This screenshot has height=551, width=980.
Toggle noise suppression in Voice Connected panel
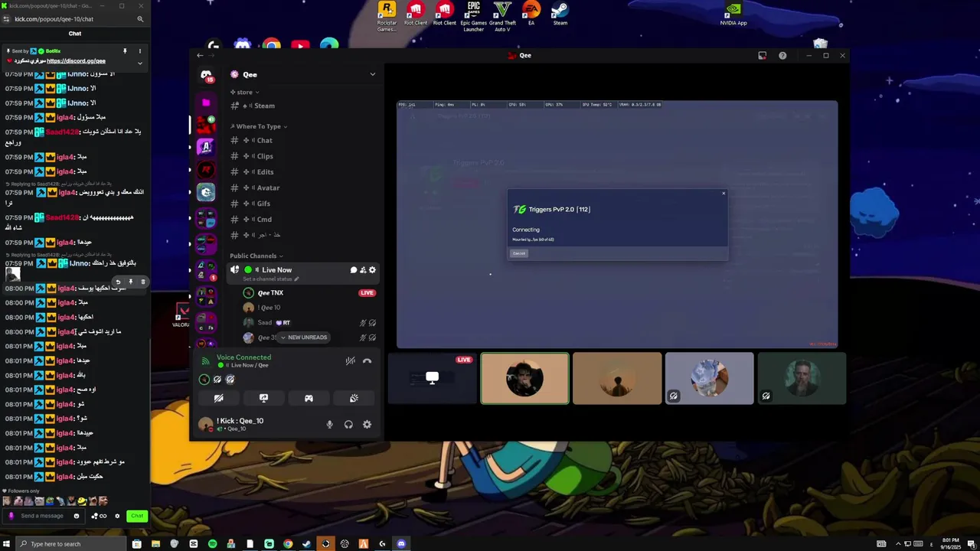click(350, 361)
